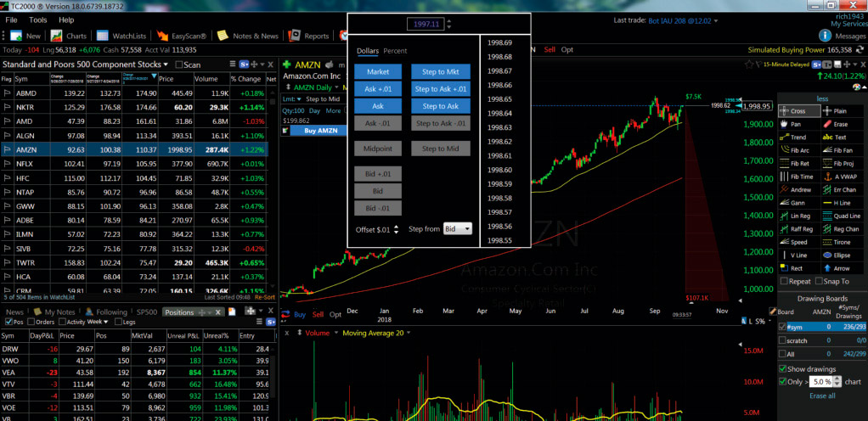Select the Arrow drawing tool
Screen dimensions: 868x421
coord(842,268)
